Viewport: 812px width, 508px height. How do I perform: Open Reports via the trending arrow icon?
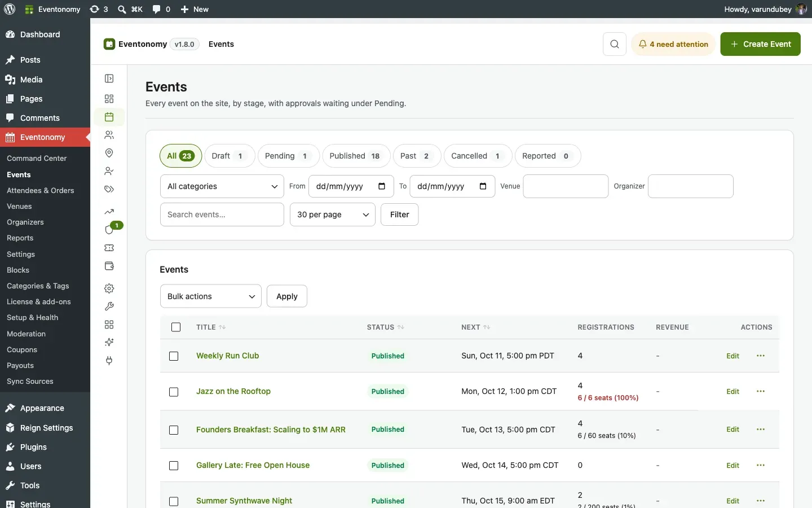tap(109, 212)
